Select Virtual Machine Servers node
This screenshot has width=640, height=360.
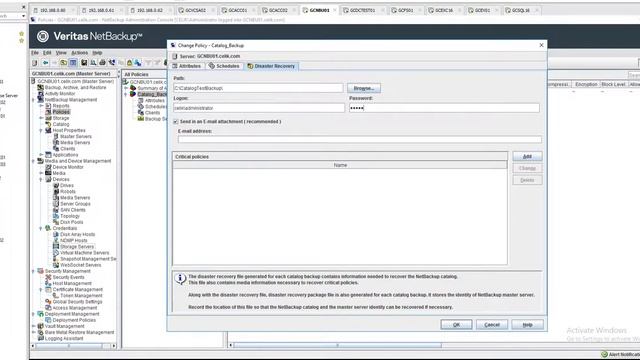pyautogui.click(x=84, y=253)
